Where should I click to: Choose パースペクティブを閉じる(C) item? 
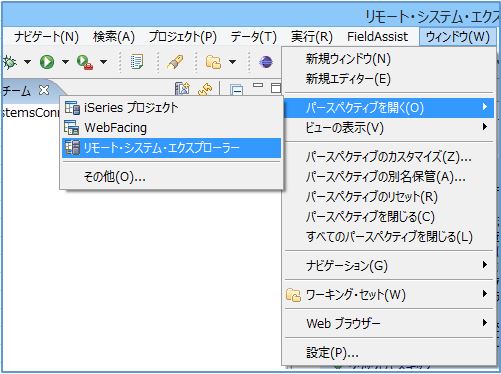pos(389,217)
